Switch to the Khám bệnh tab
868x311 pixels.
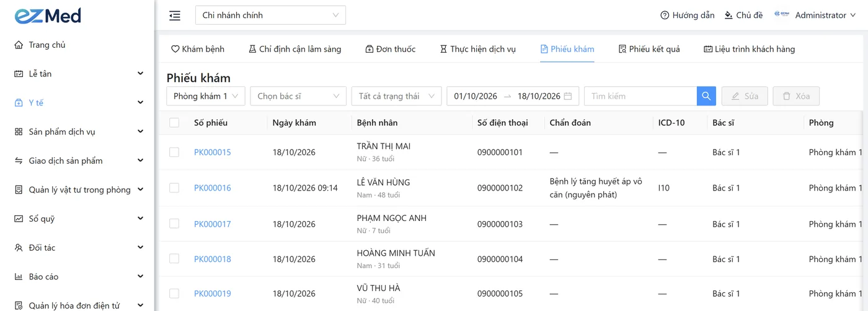tap(198, 49)
